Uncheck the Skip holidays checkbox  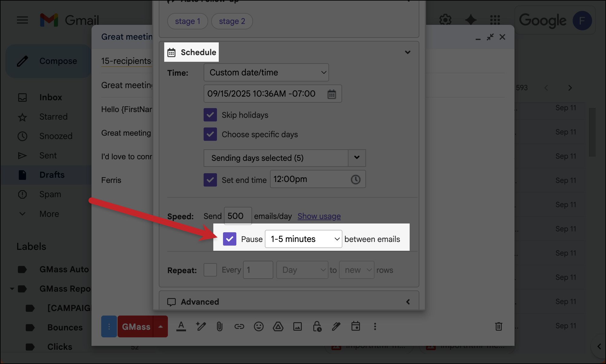(x=210, y=115)
